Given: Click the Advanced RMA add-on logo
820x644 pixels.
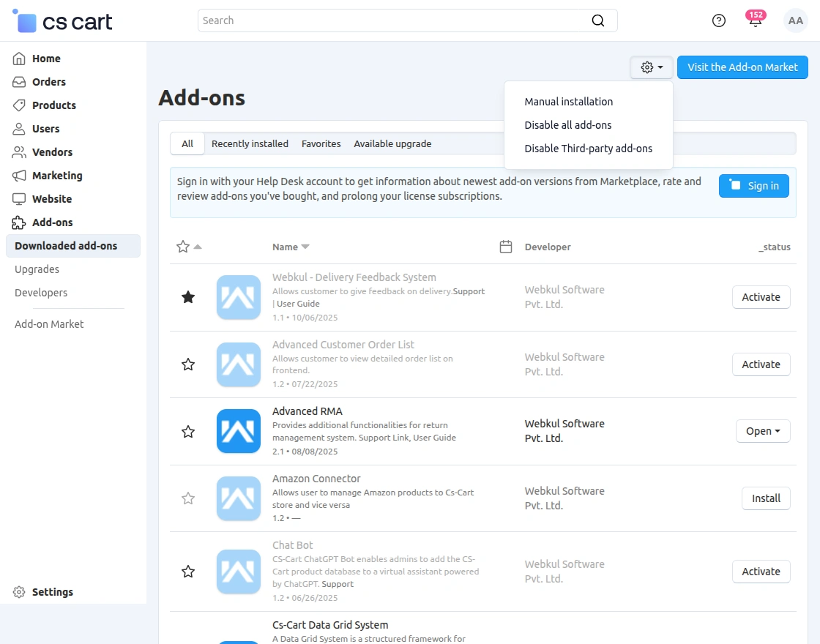Looking at the screenshot, I should click(239, 431).
